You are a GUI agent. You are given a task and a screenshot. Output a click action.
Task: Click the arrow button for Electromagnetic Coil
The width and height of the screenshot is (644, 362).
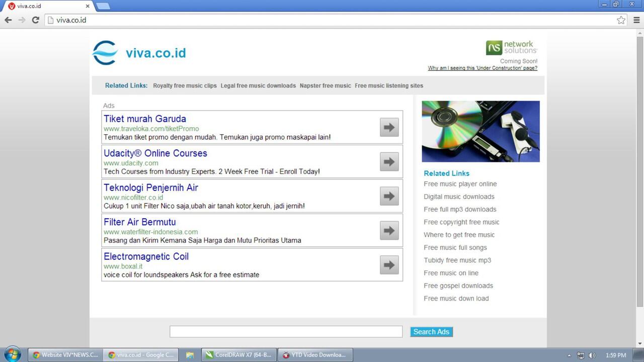point(389,265)
